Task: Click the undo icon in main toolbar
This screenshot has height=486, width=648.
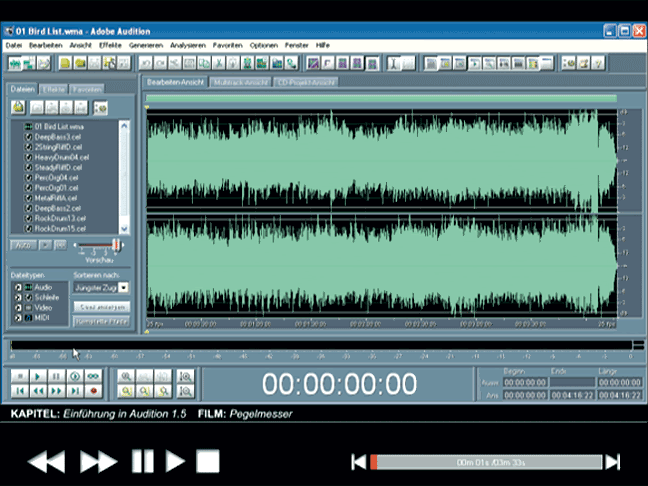Action: 145,63
